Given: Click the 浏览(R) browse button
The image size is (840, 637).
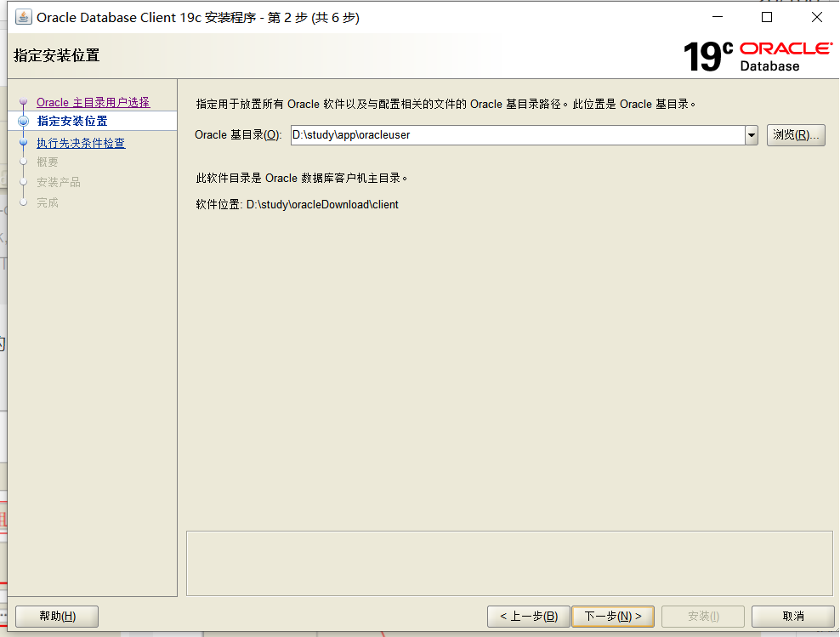Looking at the screenshot, I should pyautogui.click(x=796, y=134).
